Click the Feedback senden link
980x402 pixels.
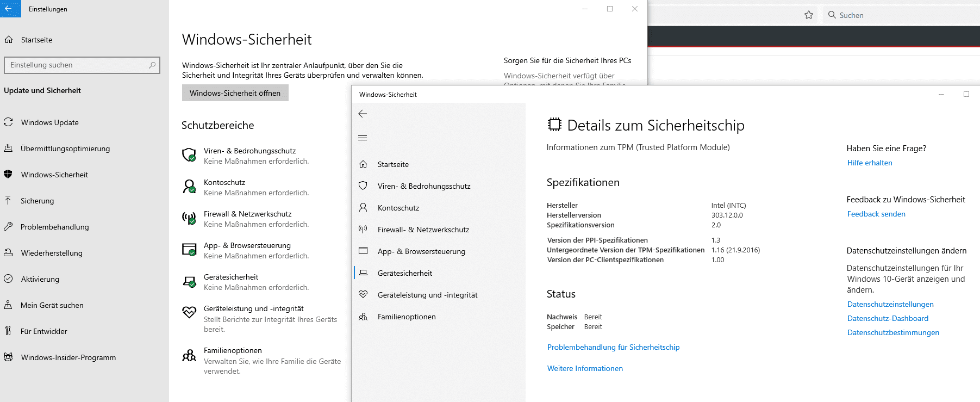click(876, 214)
